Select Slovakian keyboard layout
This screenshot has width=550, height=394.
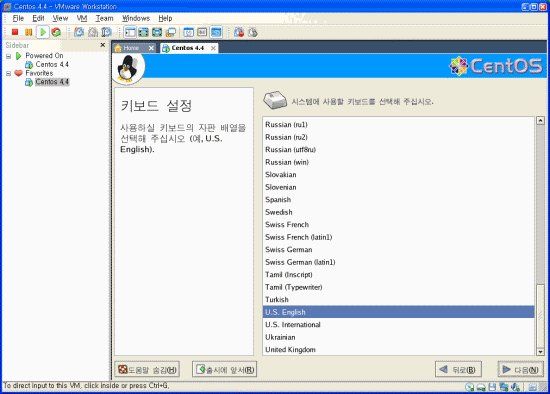(x=398, y=175)
